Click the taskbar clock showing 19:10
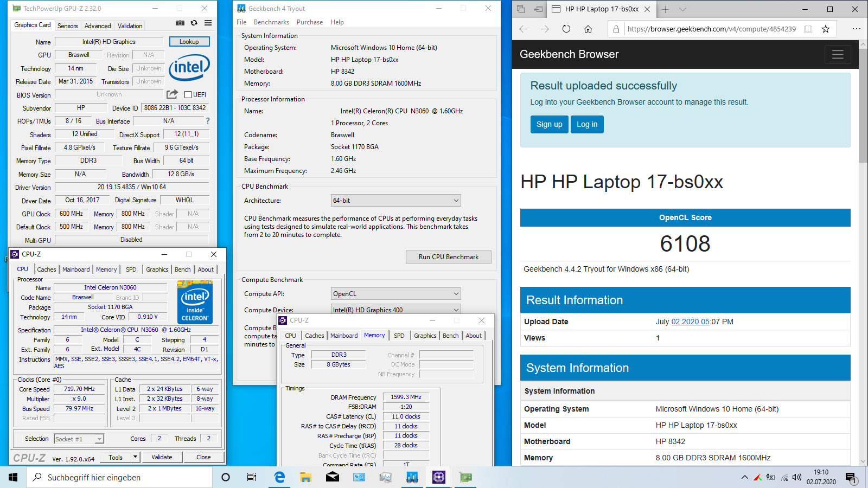Screen dimensions: 868x488 click(x=821, y=477)
